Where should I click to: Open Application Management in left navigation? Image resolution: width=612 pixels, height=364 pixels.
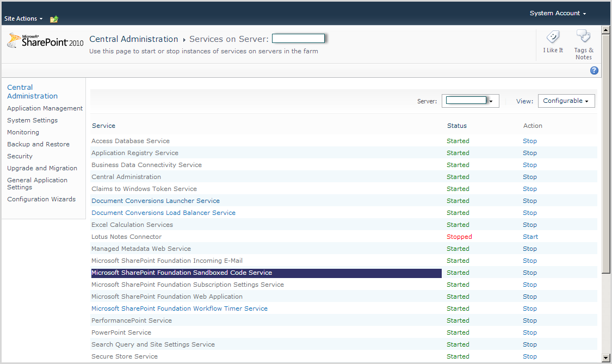pos(45,108)
